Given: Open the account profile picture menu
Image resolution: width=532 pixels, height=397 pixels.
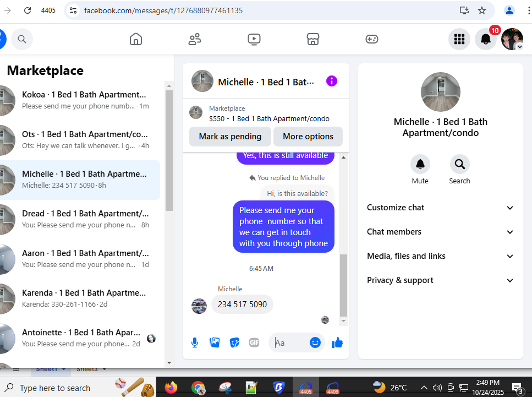Looking at the screenshot, I should coord(512,39).
